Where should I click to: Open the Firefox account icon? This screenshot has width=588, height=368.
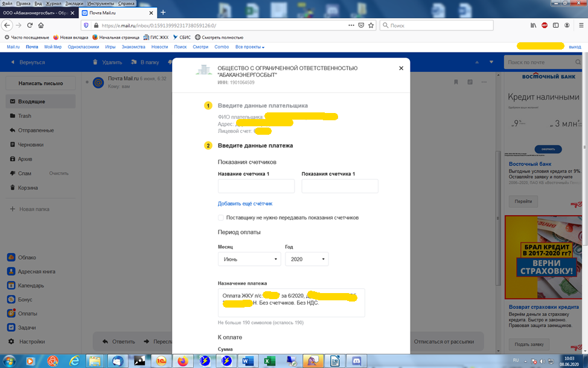[567, 25]
